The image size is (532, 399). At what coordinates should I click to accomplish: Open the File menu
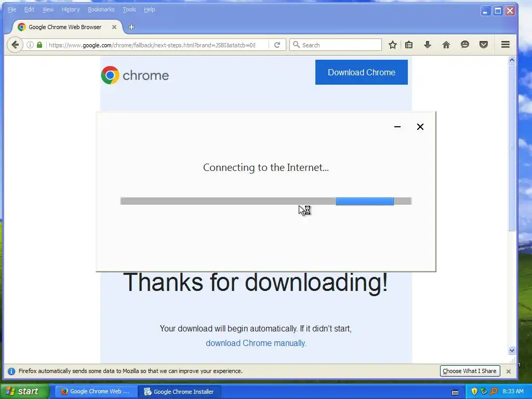click(x=12, y=9)
